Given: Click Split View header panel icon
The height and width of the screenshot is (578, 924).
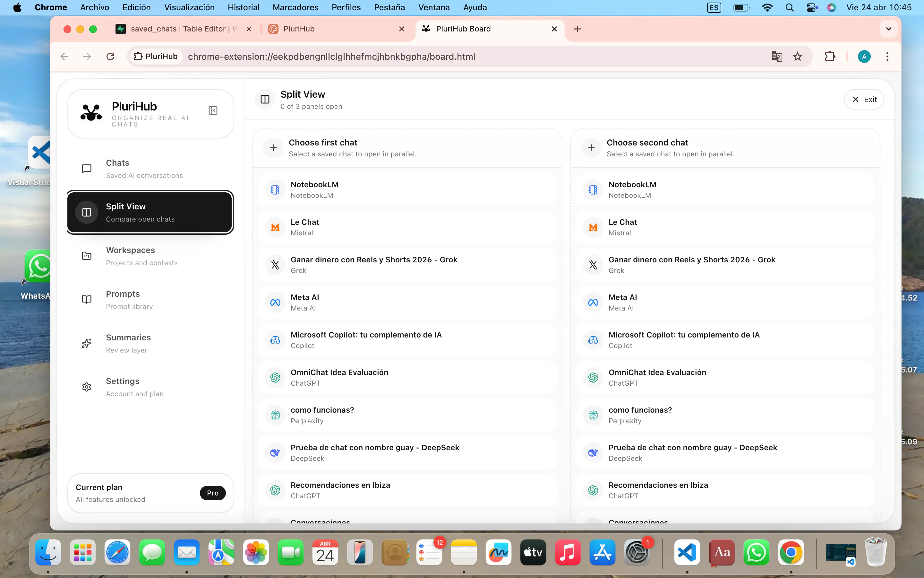Looking at the screenshot, I should coord(265,100).
